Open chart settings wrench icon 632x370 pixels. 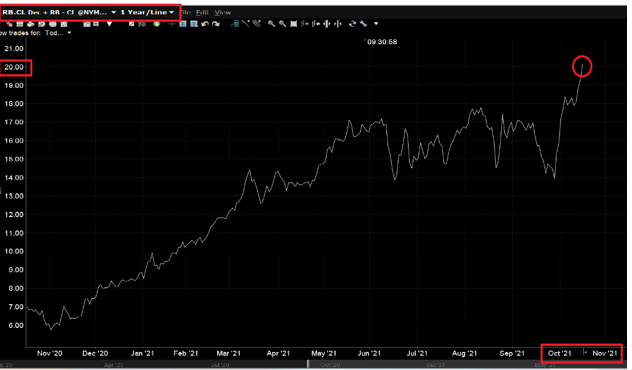363,24
